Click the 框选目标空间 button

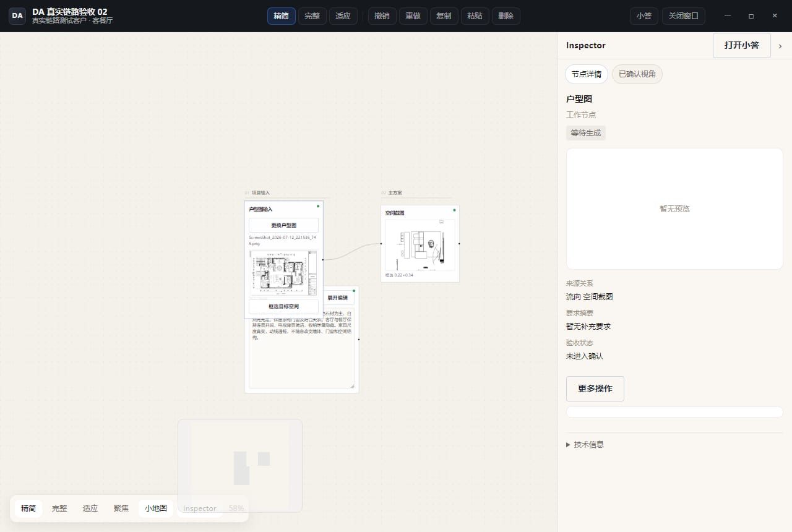283,306
